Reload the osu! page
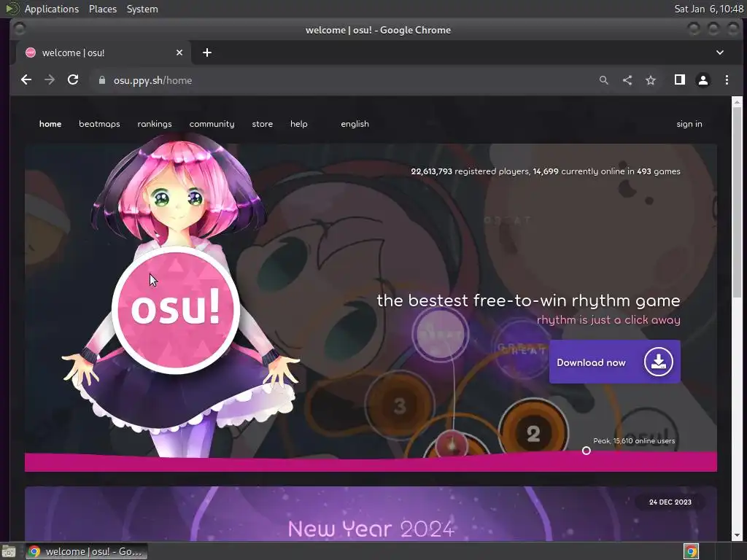Viewport: 747px width, 560px height. pos(73,80)
